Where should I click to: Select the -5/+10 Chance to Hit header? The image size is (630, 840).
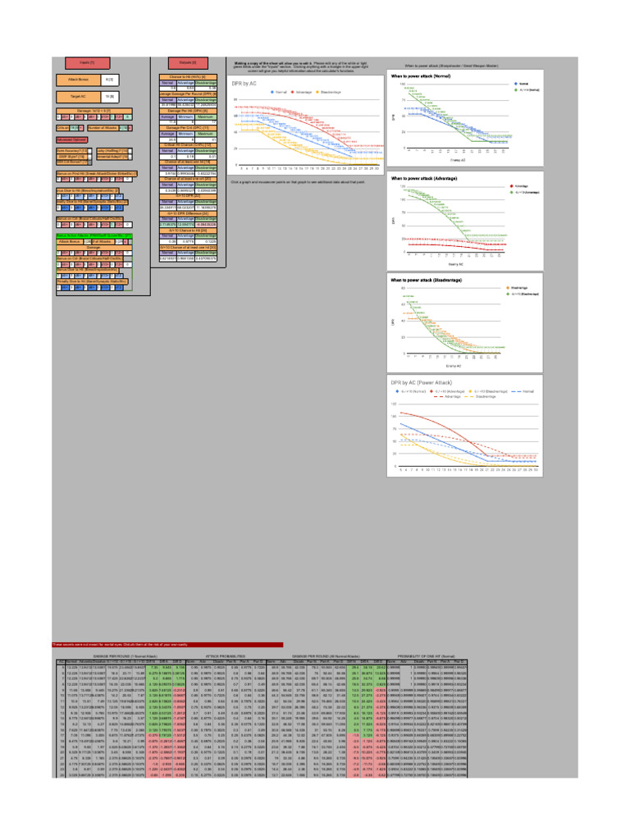click(188, 231)
